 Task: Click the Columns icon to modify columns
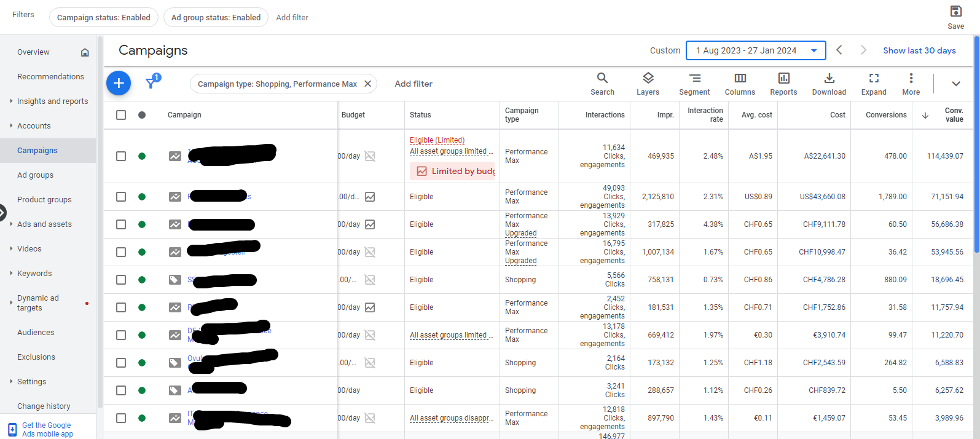click(x=740, y=84)
